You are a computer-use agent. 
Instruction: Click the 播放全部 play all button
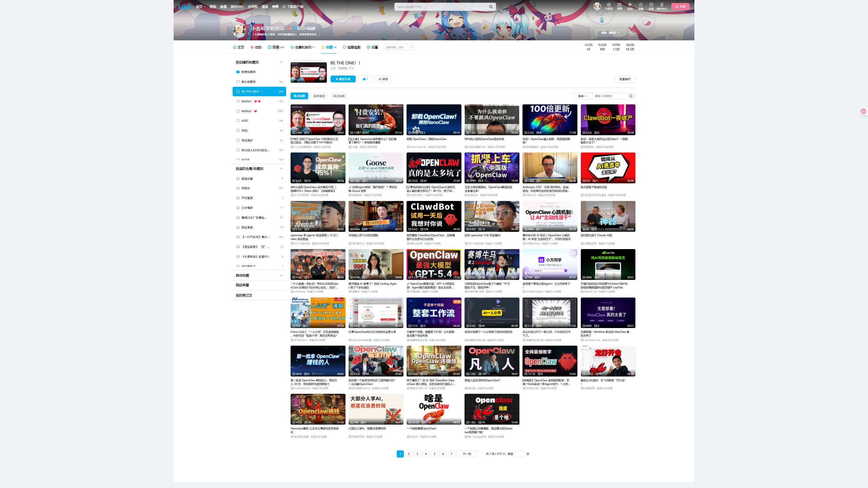(x=343, y=79)
